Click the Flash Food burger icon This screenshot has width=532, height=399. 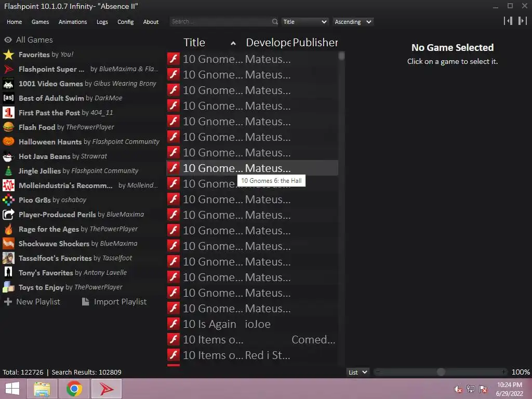pos(8,127)
